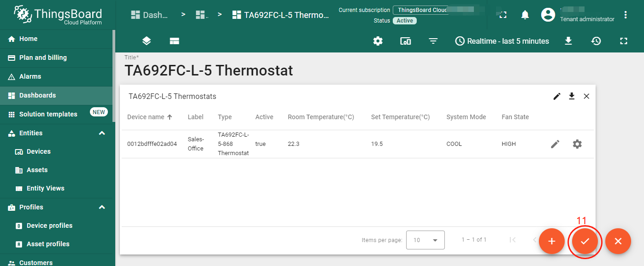The image size is (644, 266).
Task: Add new widget with plus button
Action: click(552, 241)
